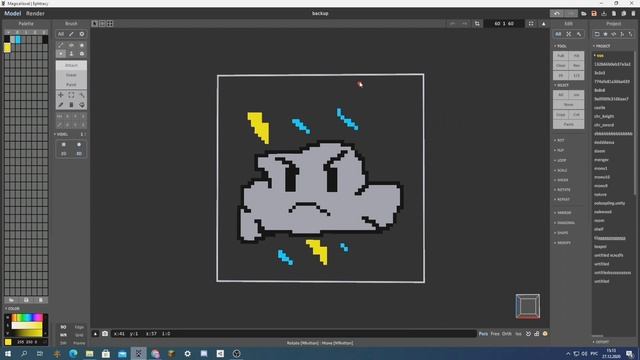
Task: Expand the FLIP section in the Edit panel
Action: pos(561,150)
